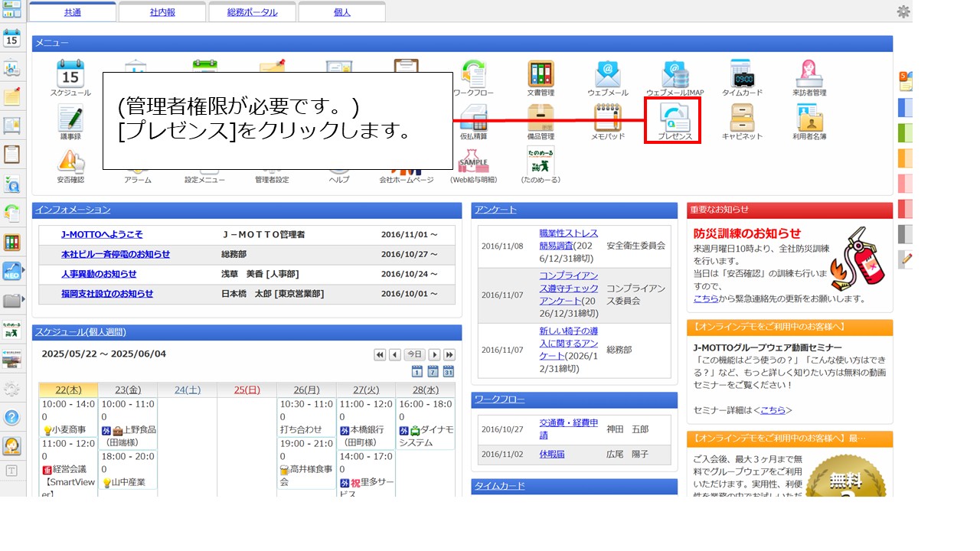Open the 仮払精算 (advance payment) icon
Screen dimensions: 980x551
[x=475, y=119]
